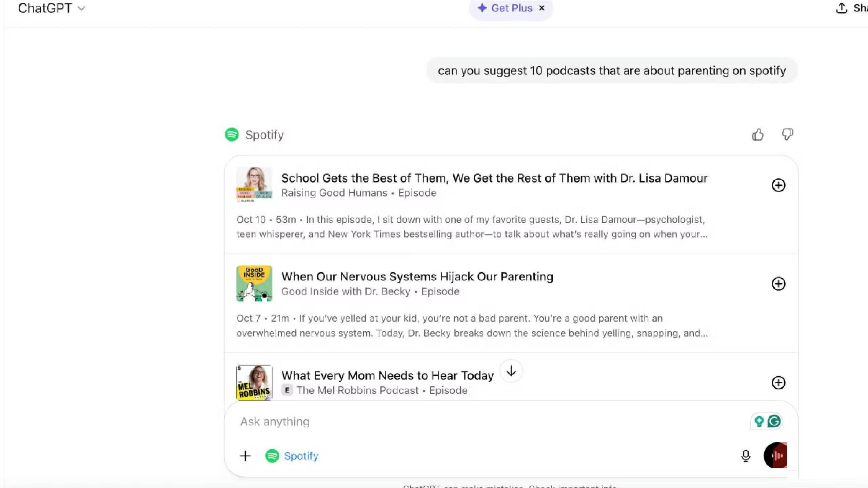Image resolution: width=868 pixels, height=488 pixels.
Task: Add Mel Robbins episode with plus icon
Action: (778, 383)
